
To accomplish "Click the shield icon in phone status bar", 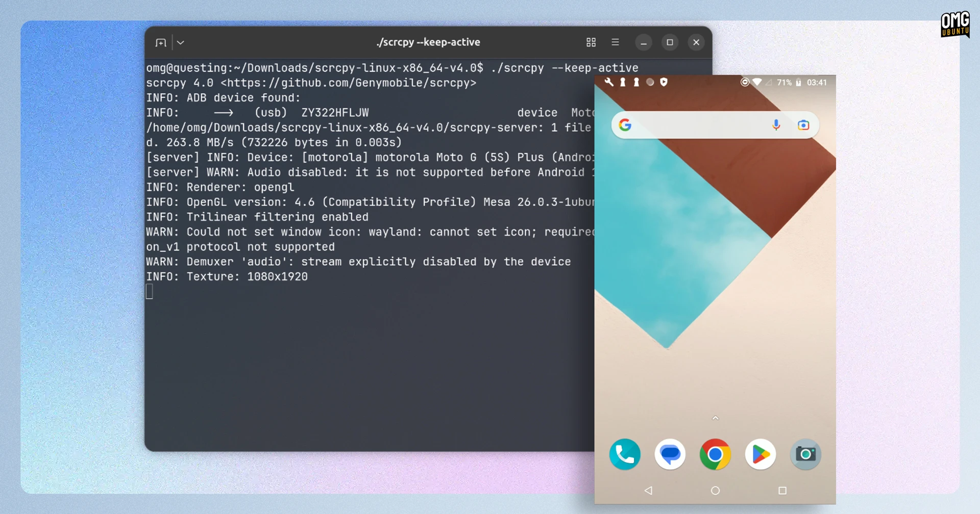I will (x=664, y=82).
